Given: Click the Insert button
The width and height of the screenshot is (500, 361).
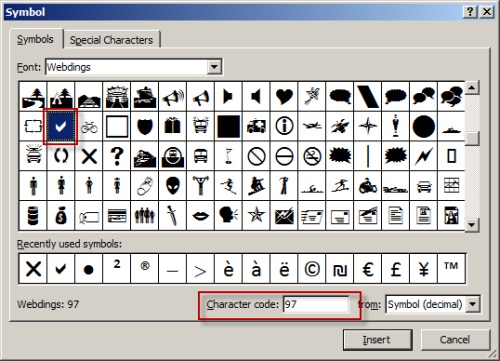Looking at the screenshot, I should coord(377,340).
